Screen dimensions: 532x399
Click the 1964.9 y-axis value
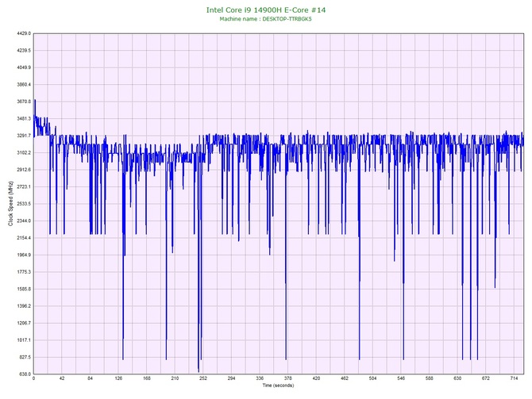[24, 255]
